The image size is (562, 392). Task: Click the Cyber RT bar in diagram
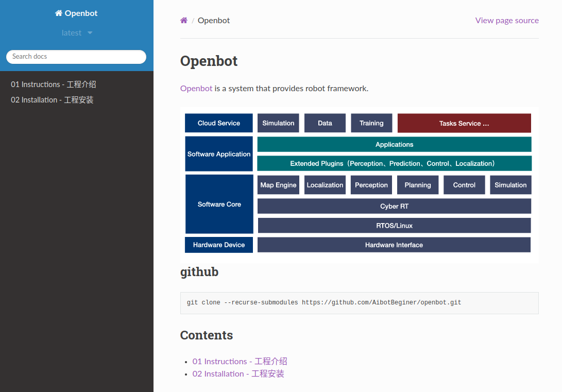394,206
